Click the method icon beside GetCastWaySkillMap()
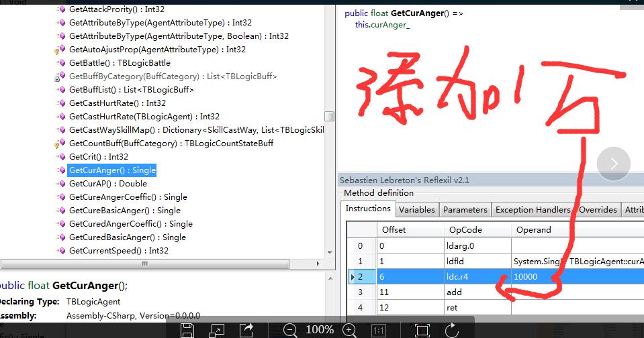This screenshot has height=338, width=644. coord(62,130)
